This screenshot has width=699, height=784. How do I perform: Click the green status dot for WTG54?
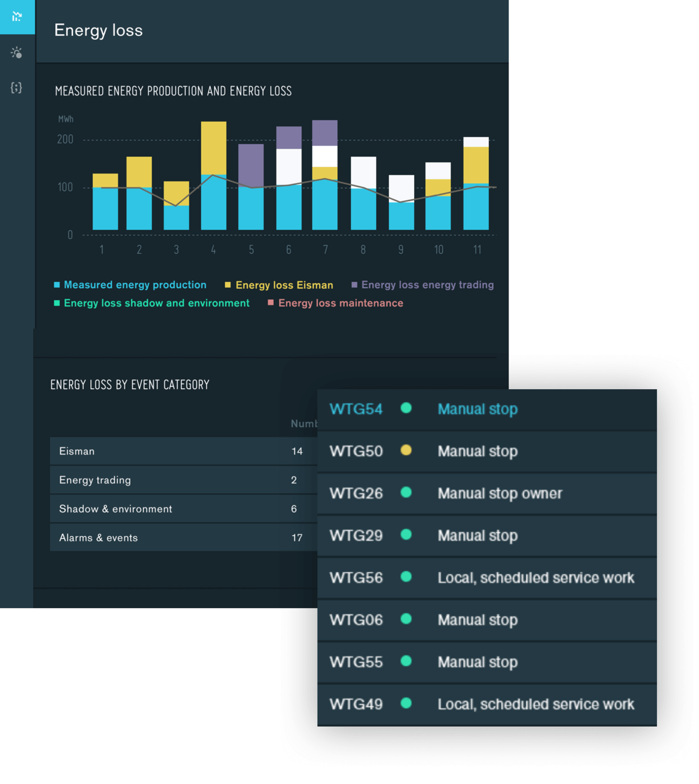coord(406,408)
